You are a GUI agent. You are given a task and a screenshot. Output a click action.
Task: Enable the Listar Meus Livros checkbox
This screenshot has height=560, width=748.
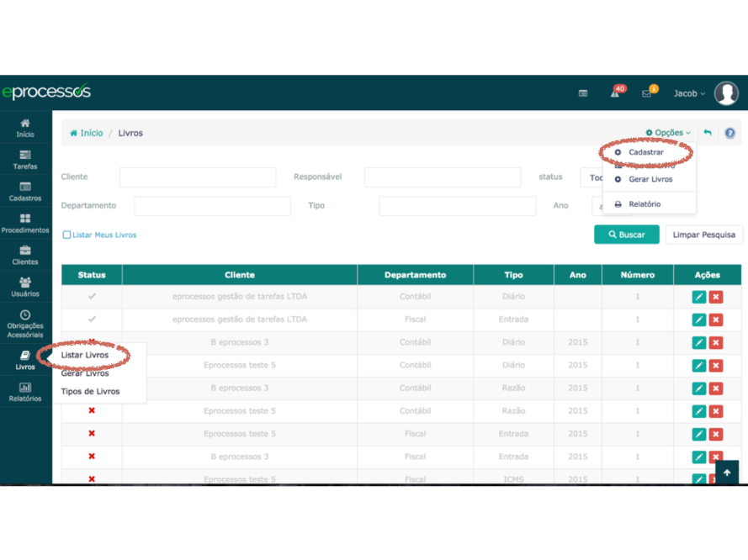[x=67, y=235]
